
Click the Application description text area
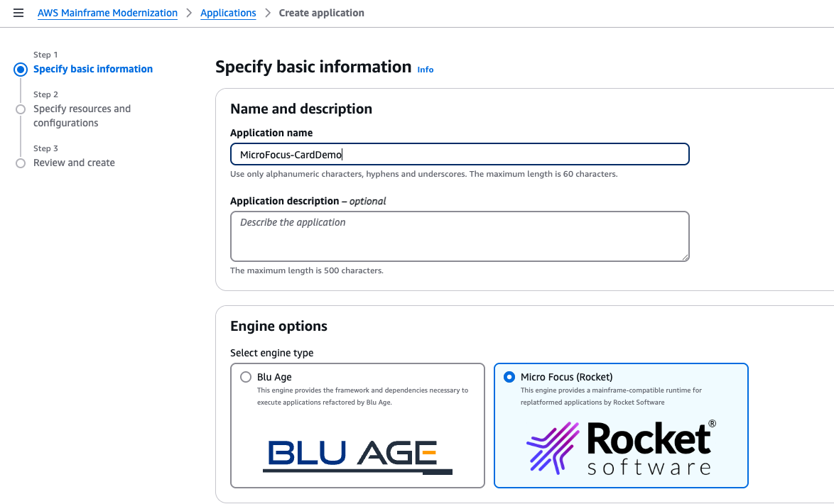[x=460, y=236]
